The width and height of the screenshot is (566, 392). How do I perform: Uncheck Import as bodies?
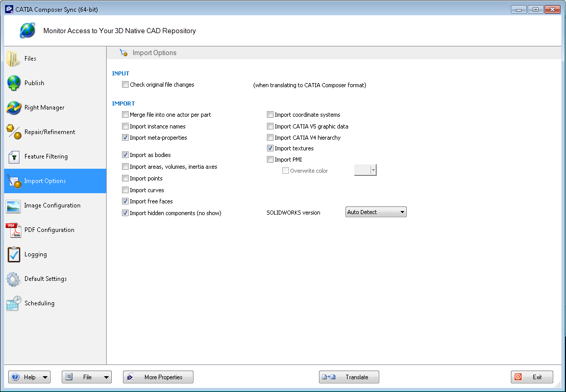(x=125, y=154)
